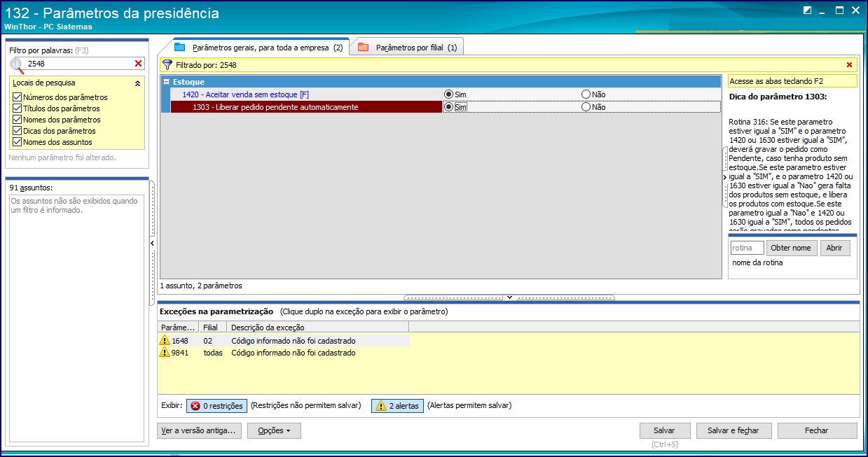Viewport: 868px width, 457px height.
Task: Toggle 'Dicas dos parâmetros' checkbox
Action: 17,131
